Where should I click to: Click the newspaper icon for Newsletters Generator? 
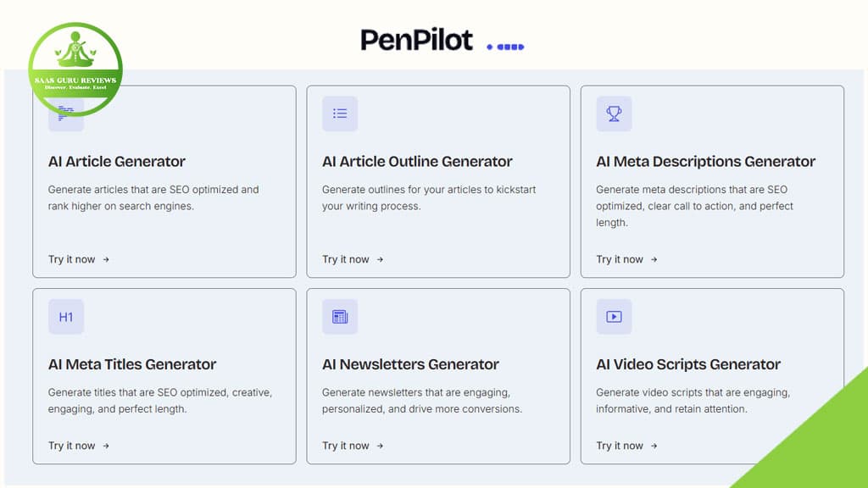pos(340,317)
